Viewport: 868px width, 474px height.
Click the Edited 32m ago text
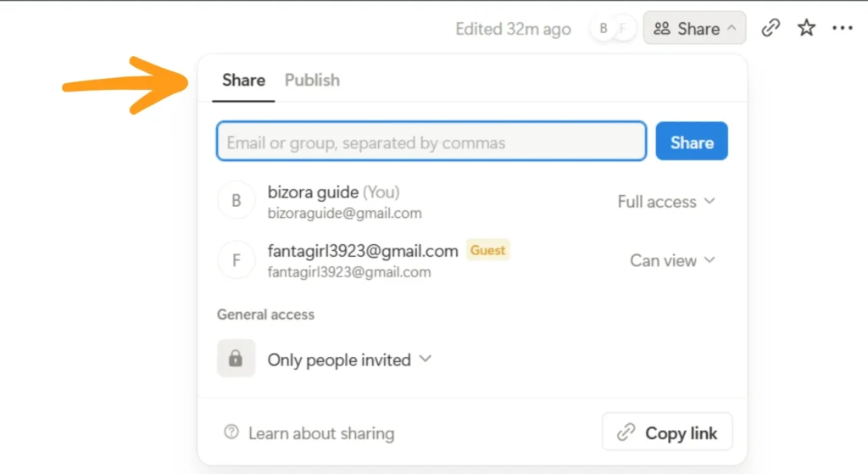(x=513, y=29)
